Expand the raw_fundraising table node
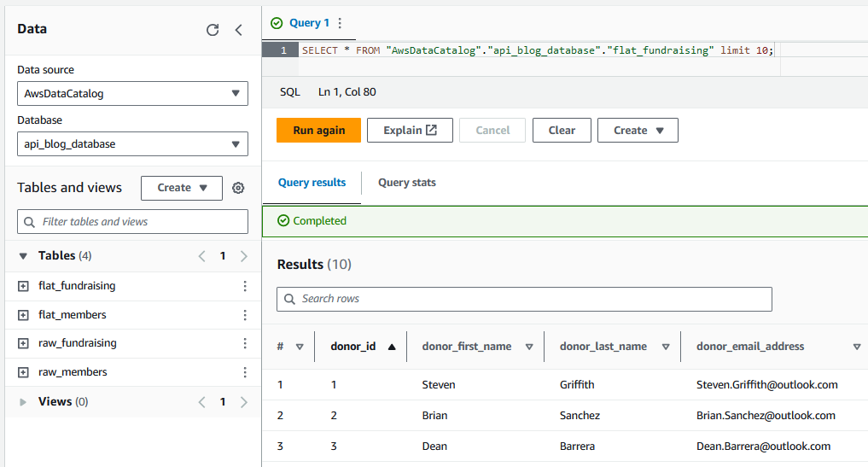This screenshot has height=467, width=868. [x=23, y=343]
